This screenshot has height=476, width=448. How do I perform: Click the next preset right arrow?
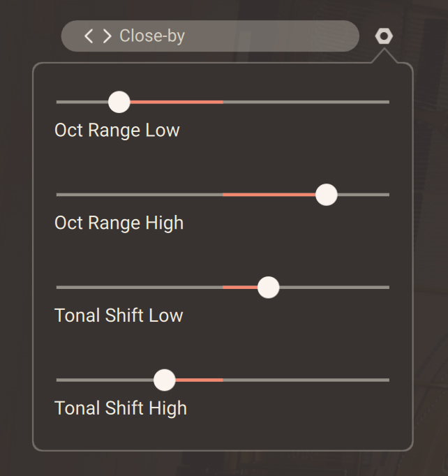(x=107, y=36)
